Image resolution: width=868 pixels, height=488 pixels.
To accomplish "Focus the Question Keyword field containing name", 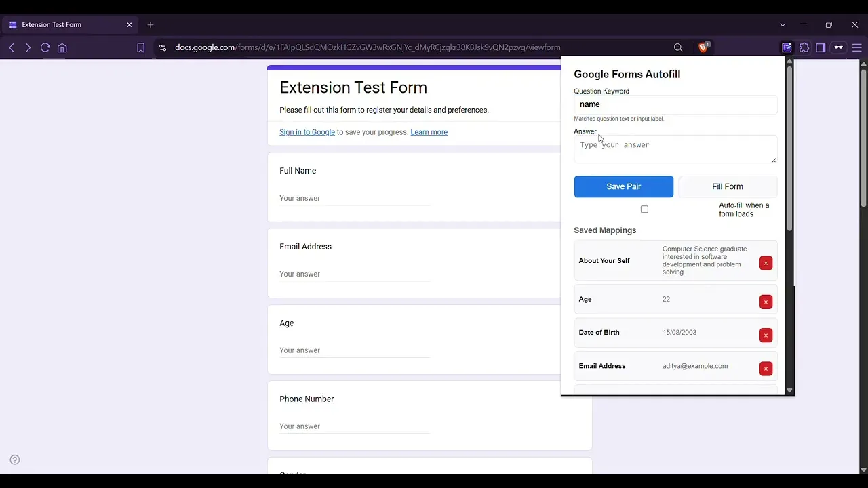I will (x=675, y=104).
